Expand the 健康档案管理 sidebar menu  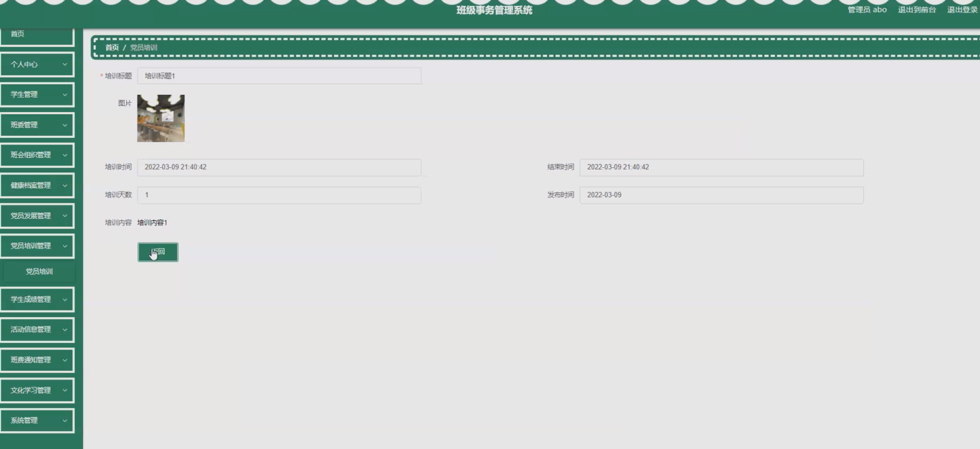[x=37, y=186]
